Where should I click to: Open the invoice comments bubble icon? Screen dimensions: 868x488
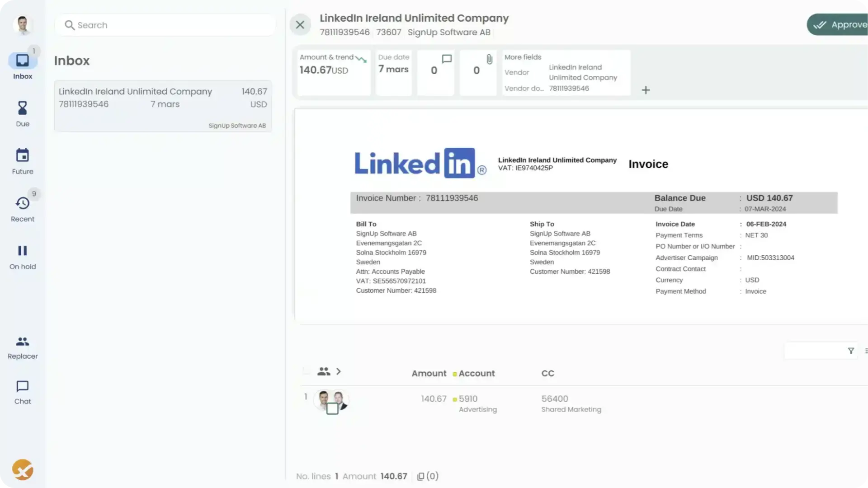coord(447,59)
